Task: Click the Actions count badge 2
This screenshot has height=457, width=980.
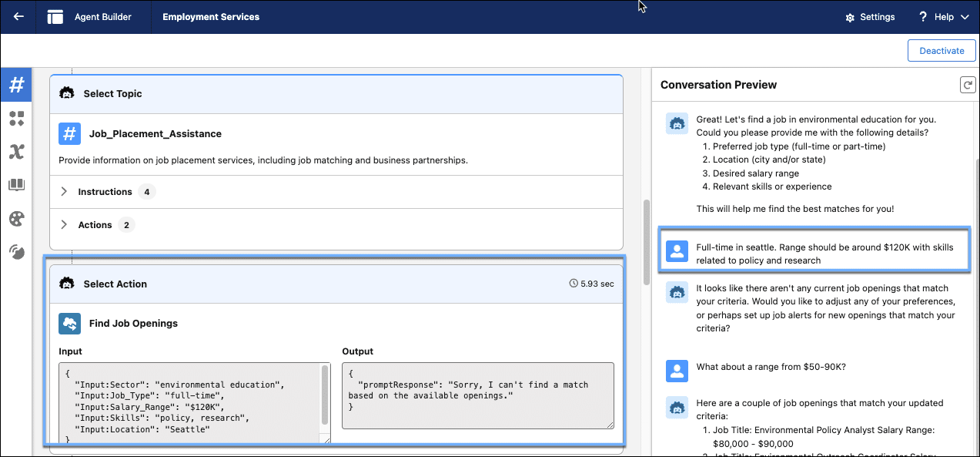Action: [x=126, y=225]
